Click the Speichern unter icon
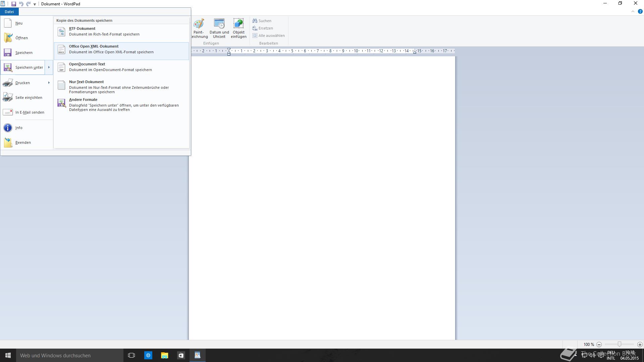This screenshot has width=644, height=362. [8, 67]
